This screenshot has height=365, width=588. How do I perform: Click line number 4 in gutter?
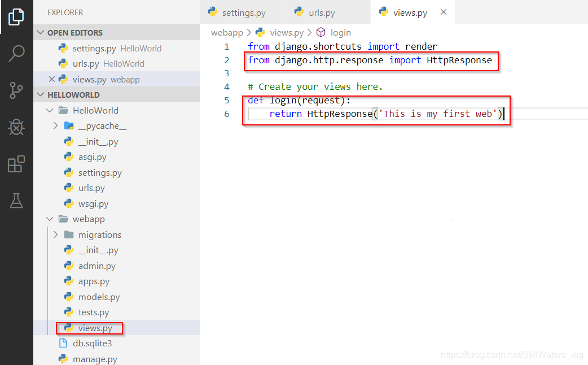[227, 87]
